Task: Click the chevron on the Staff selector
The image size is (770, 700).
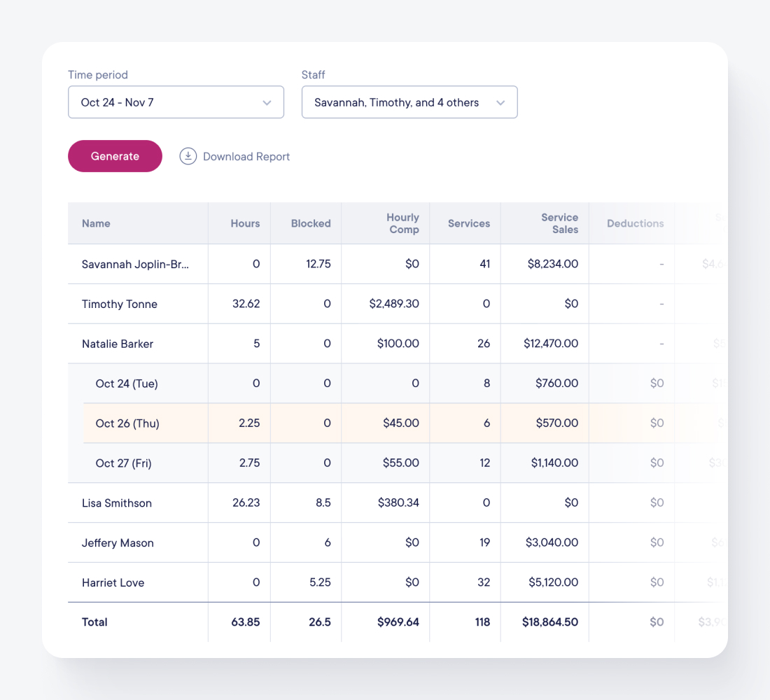Action: [x=500, y=102]
